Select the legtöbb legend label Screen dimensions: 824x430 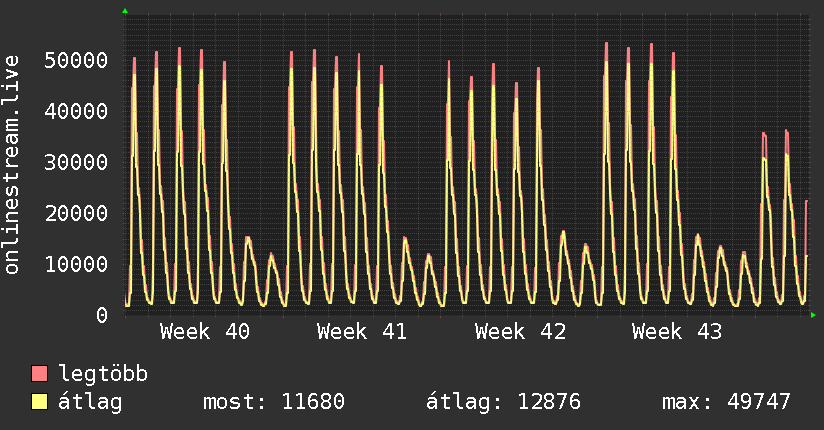[103, 374]
